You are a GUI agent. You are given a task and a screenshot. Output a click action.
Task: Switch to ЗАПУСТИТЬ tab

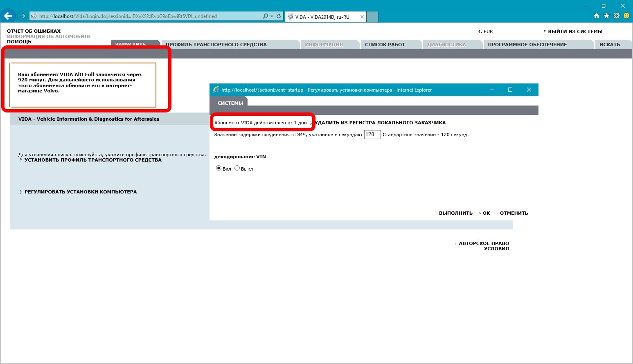click(x=135, y=45)
